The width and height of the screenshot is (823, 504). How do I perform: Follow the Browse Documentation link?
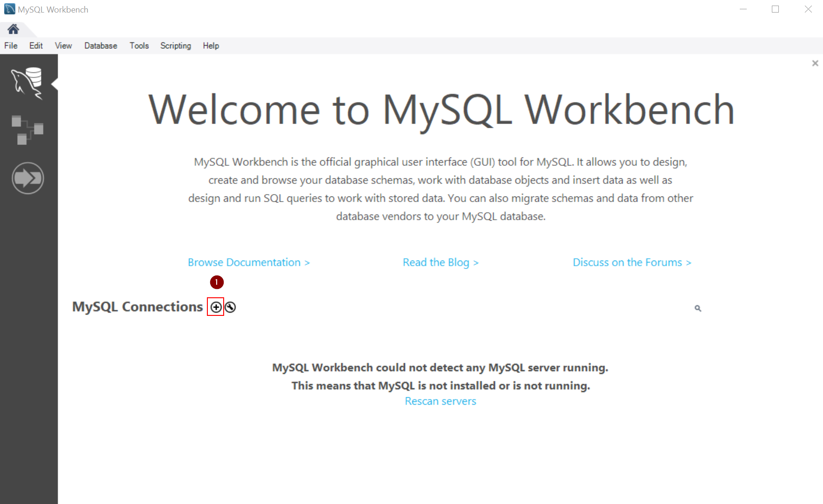pos(249,262)
